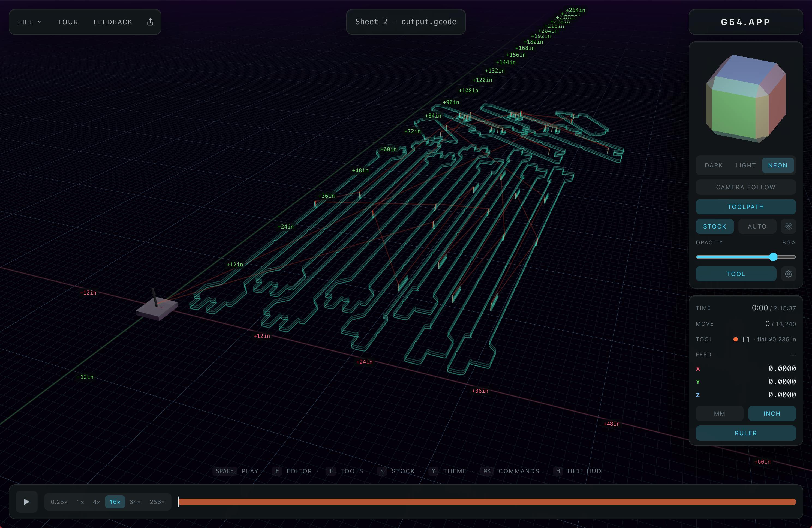Screen dimensions: 812x528
Task: Click the 80% opacity value
Action: tap(789, 242)
